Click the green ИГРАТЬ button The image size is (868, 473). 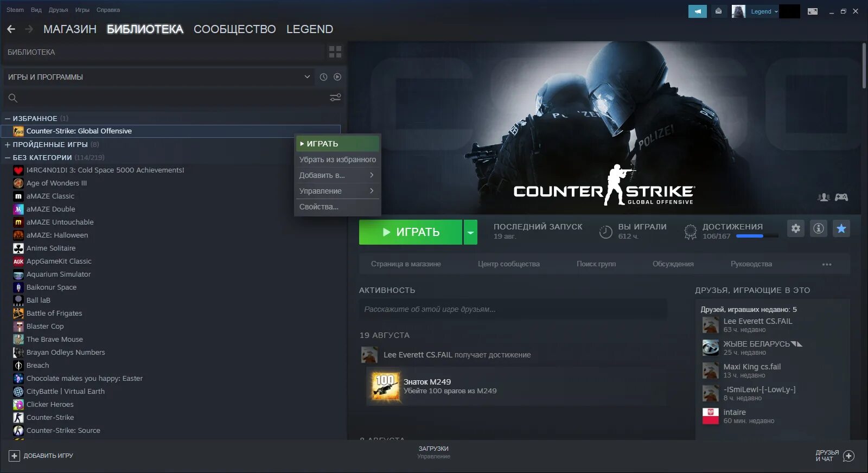point(411,232)
